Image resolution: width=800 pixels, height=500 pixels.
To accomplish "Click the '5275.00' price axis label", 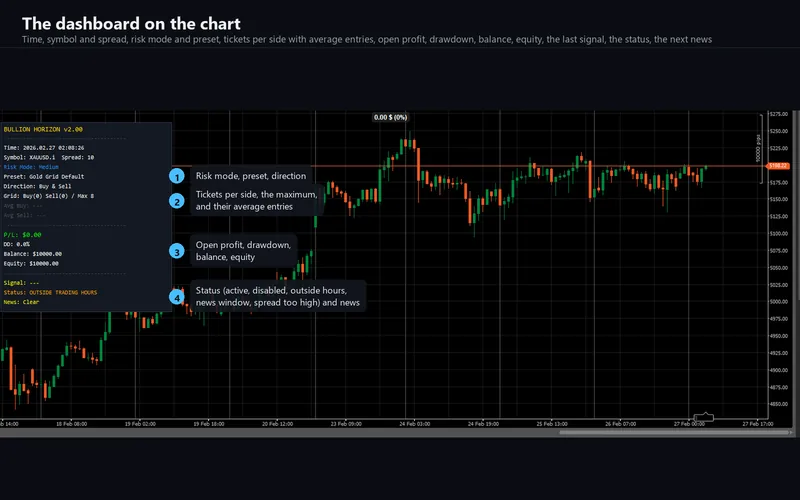I will coord(779,114).
